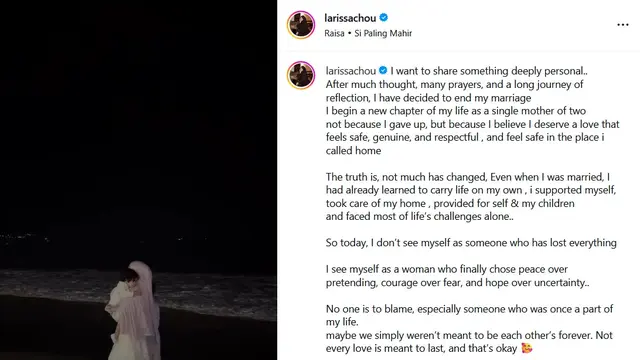Open the Raisa artist audio link
The width and height of the screenshot is (640, 360).
(334, 33)
